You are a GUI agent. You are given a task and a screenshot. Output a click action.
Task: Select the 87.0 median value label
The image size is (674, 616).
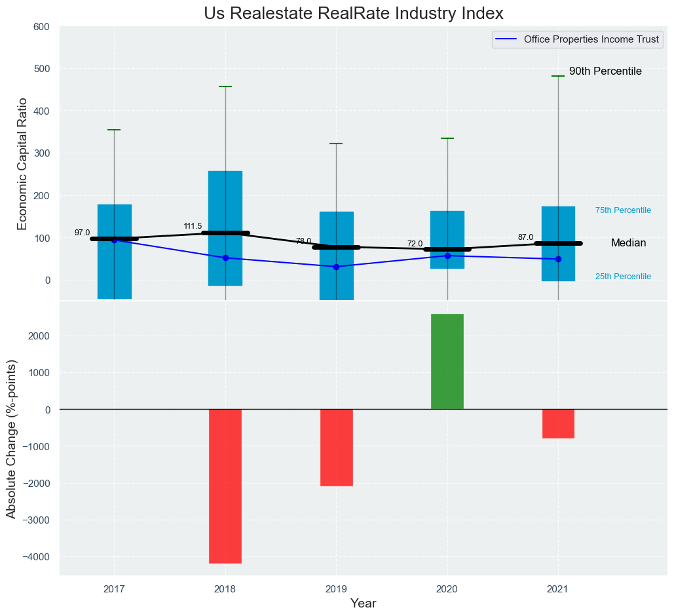525,237
